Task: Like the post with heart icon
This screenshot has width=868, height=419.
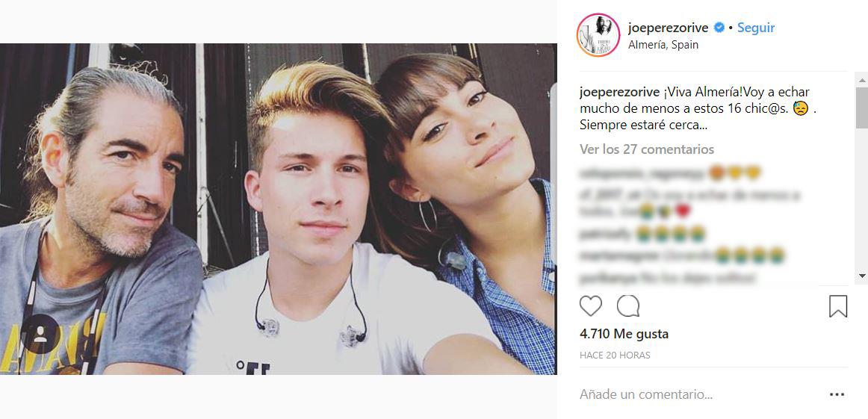Action: [591, 305]
